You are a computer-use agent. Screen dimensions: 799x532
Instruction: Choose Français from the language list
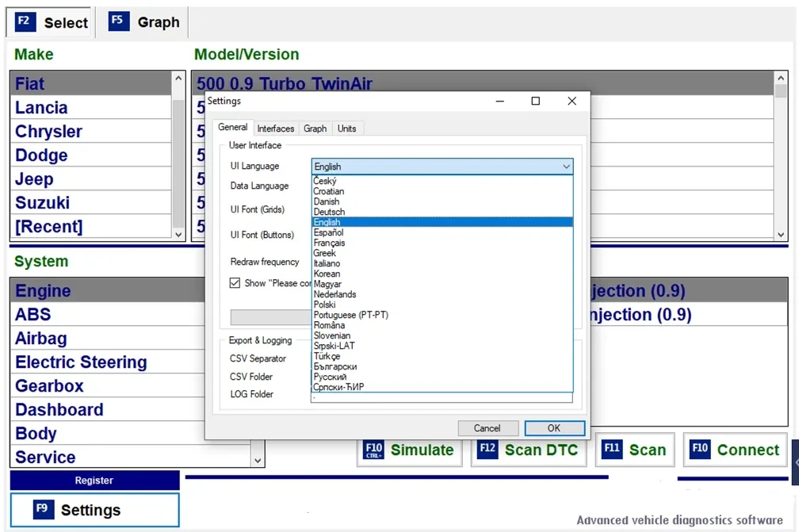tap(442, 243)
